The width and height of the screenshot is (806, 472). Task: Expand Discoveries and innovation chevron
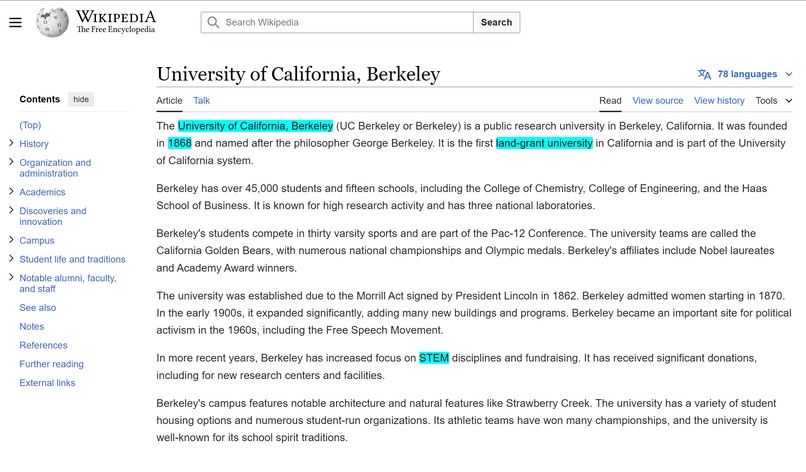click(11, 210)
